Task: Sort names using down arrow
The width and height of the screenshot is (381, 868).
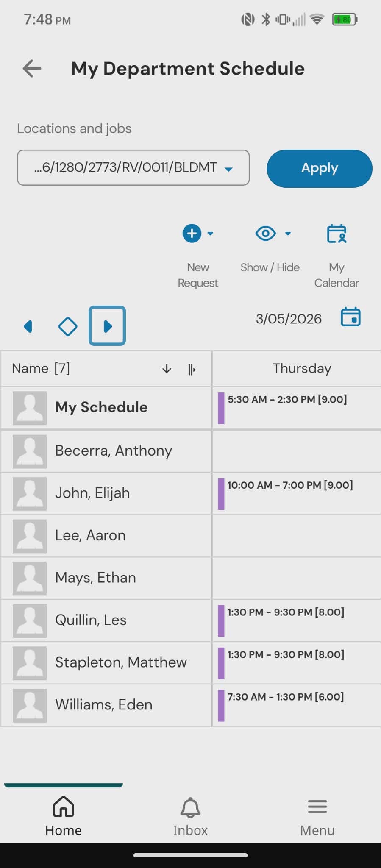Action: click(167, 369)
